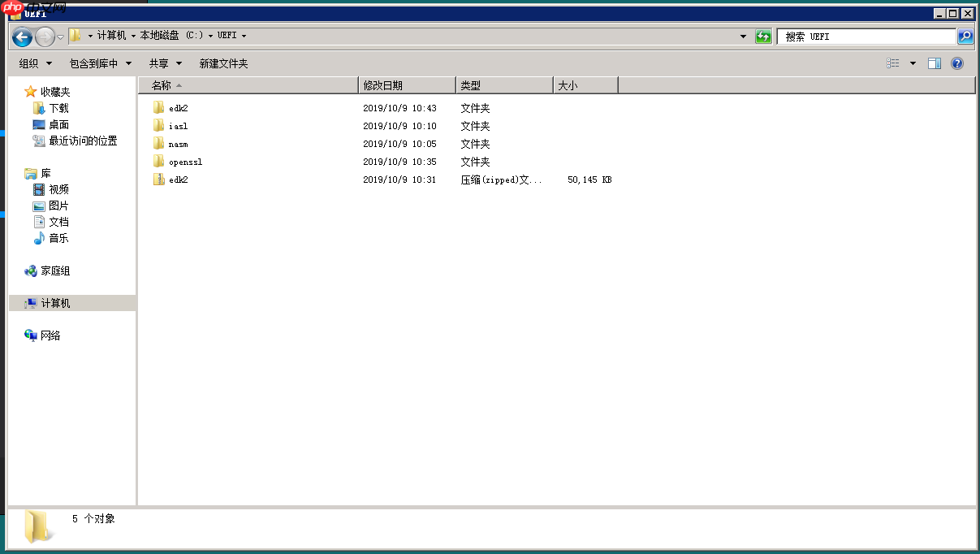980x554 pixels.
Task: Select the iasl folder
Action: coord(176,125)
